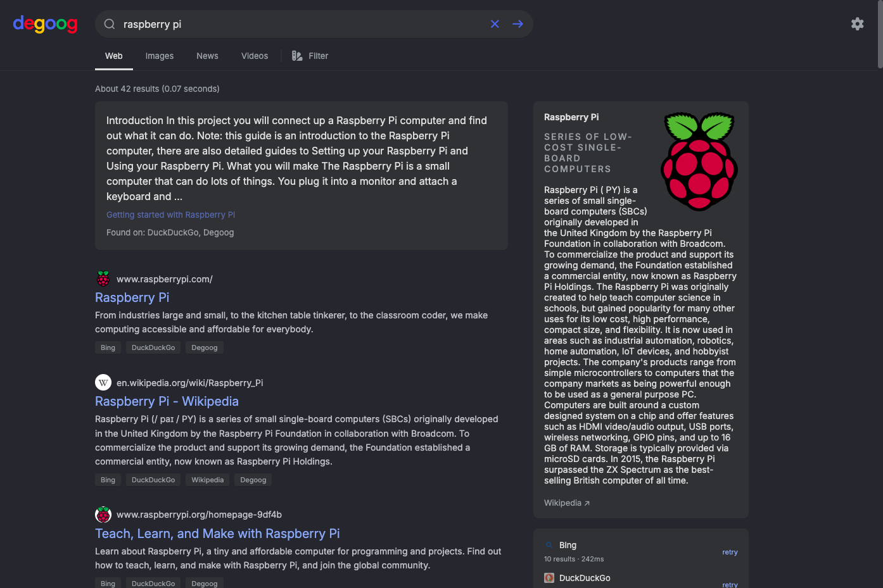This screenshot has width=883, height=588.
Task: Submit search with the arrow icon
Action: click(518, 24)
